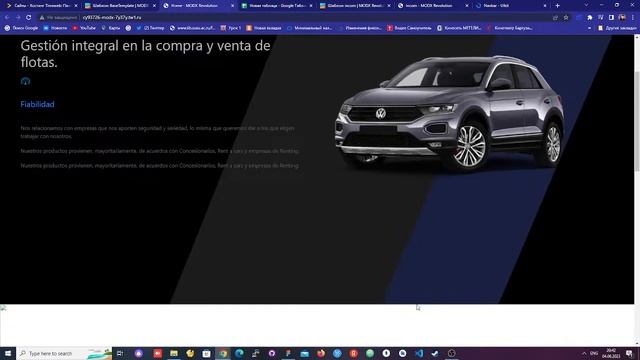Open the 'Поиск Google' bookmark
This screenshot has width=640, height=360.
(21, 28)
